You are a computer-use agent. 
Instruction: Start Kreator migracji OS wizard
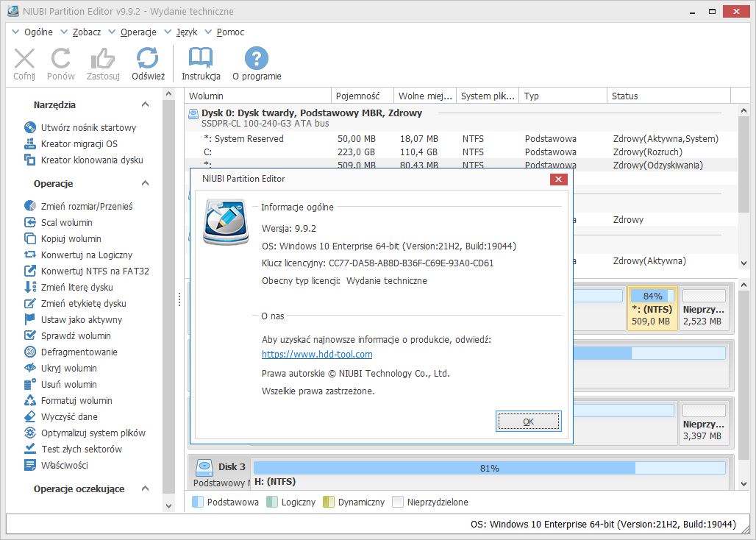[71, 143]
